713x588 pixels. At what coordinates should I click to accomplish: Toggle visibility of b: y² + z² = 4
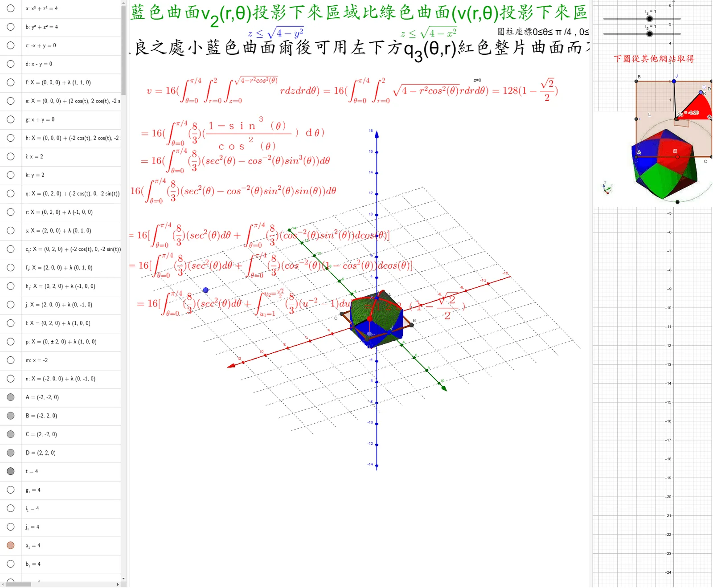pos(11,27)
